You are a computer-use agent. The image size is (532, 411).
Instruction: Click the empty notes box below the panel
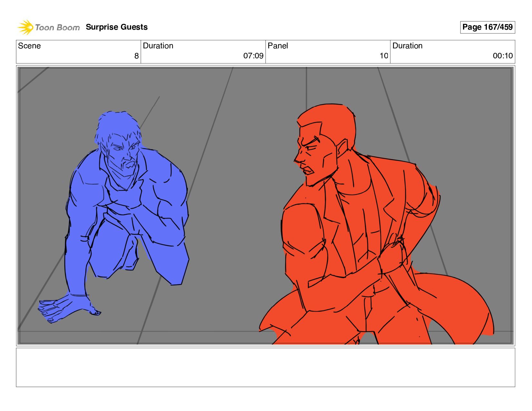coord(265,367)
